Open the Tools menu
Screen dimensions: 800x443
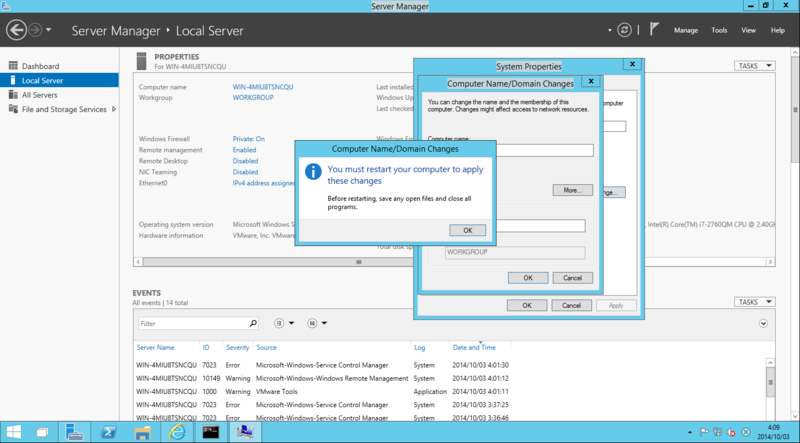point(719,30)
